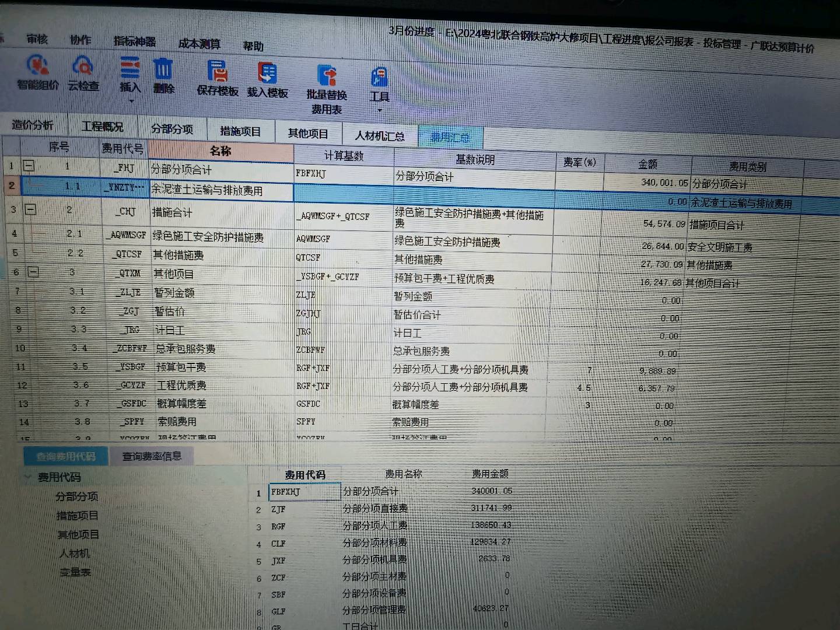
Task: Select 措施项目 in the fee code tree
Action: coord(78,516)
